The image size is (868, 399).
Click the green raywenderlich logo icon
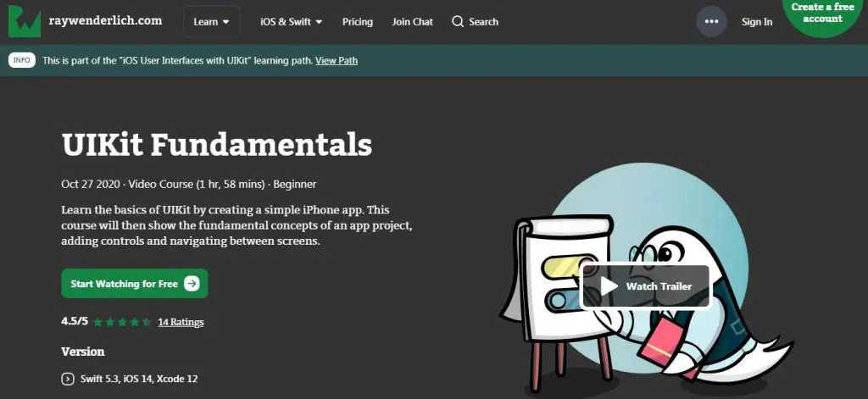pos(25,21)
